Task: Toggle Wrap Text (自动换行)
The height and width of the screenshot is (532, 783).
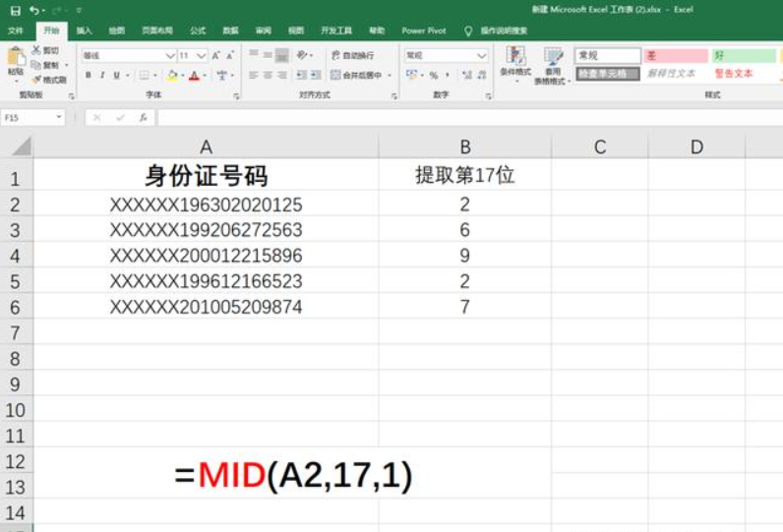Action: point(352,55)
